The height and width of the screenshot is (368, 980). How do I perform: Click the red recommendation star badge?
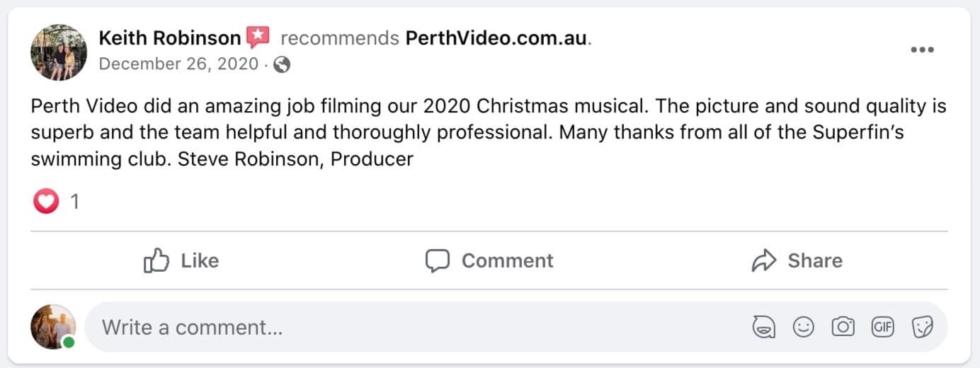pos(258,38)
